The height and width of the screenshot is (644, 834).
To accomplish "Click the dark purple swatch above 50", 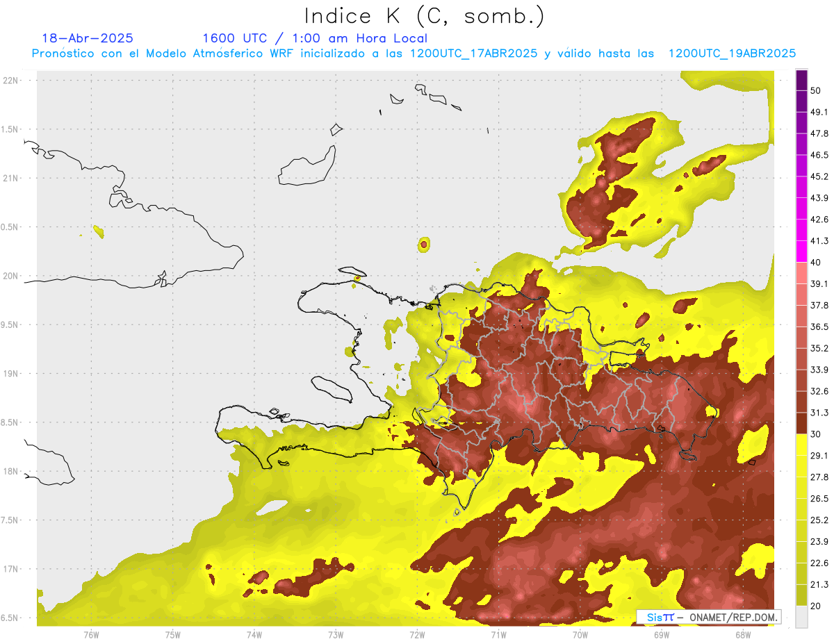I will [x=801, y=80].
